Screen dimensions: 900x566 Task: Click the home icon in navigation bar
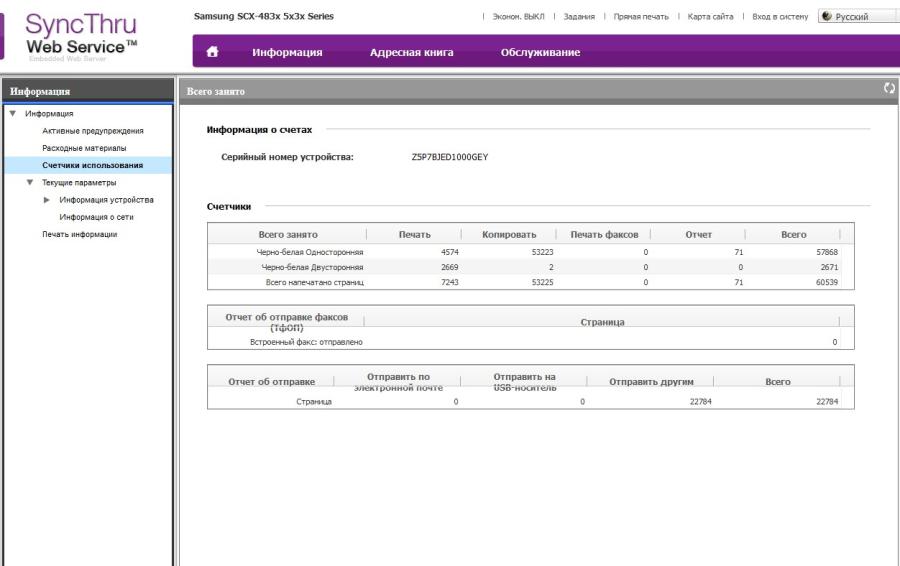211,52
